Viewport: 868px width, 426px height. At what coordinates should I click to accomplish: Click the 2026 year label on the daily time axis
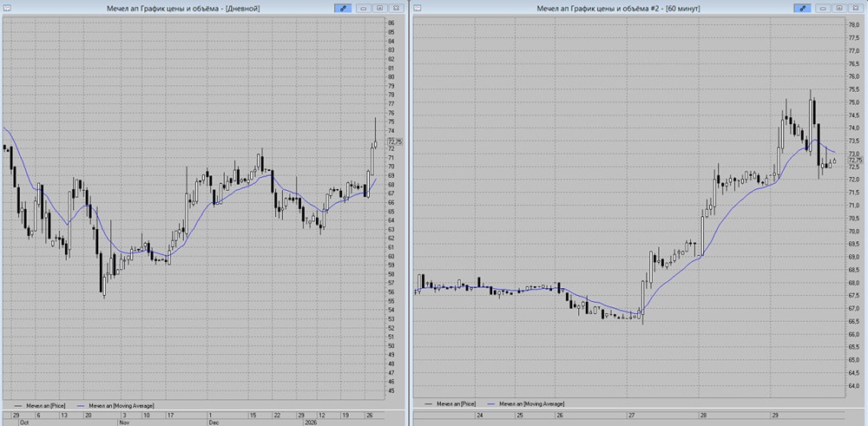[309, 423]
